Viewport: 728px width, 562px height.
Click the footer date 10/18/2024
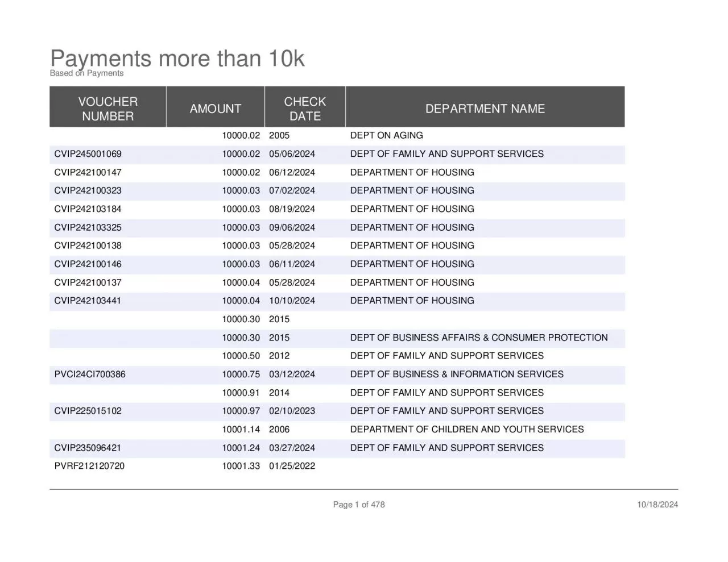coord(657,505)
